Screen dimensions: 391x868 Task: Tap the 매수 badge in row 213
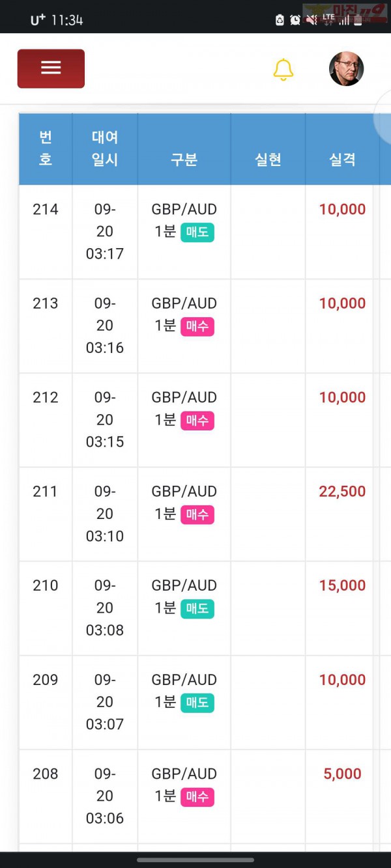coord(197,326)
